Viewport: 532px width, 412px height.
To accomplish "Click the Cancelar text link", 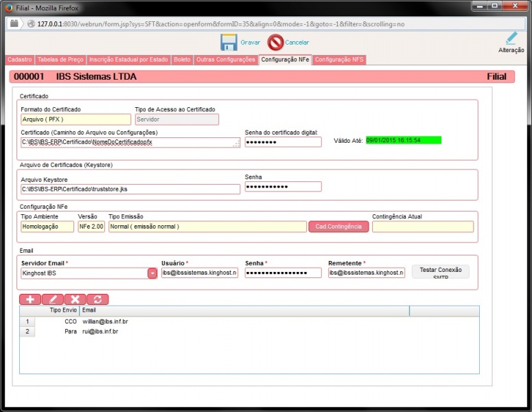I will [297, 43].
